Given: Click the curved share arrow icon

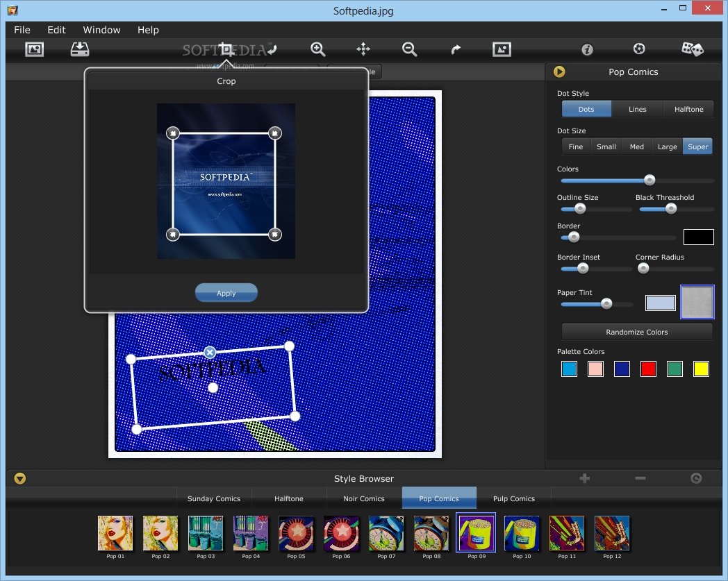Looking at the screenshot, I should click(456, 49).
